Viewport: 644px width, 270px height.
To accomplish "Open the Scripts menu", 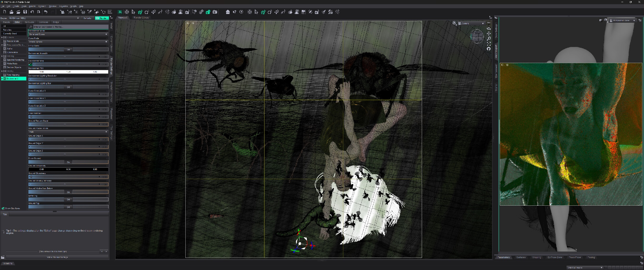I will click(x=73, y=6).
